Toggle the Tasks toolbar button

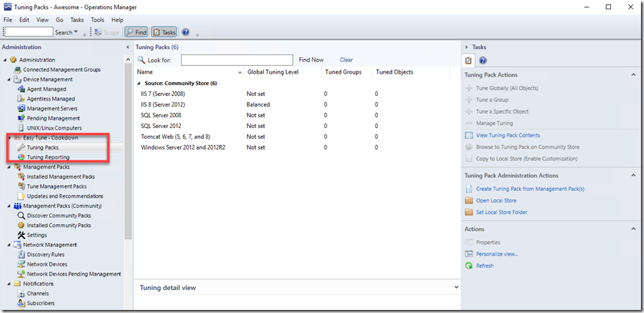click(164, 32)
